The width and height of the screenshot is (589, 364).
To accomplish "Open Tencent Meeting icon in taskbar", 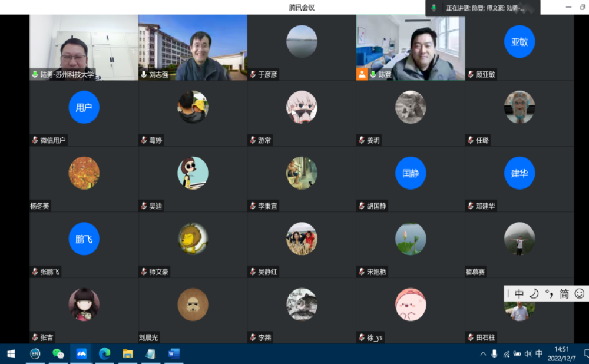I will 81,353.
